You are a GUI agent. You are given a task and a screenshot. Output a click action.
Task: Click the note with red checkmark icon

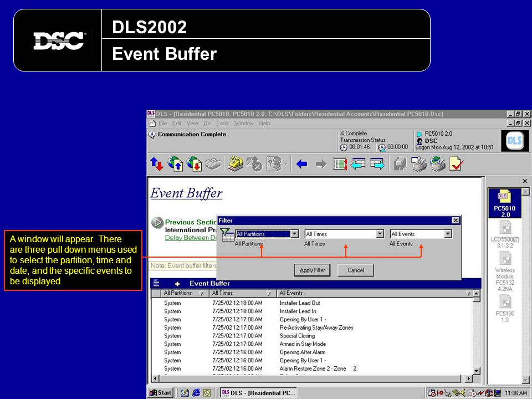(456, 164)
